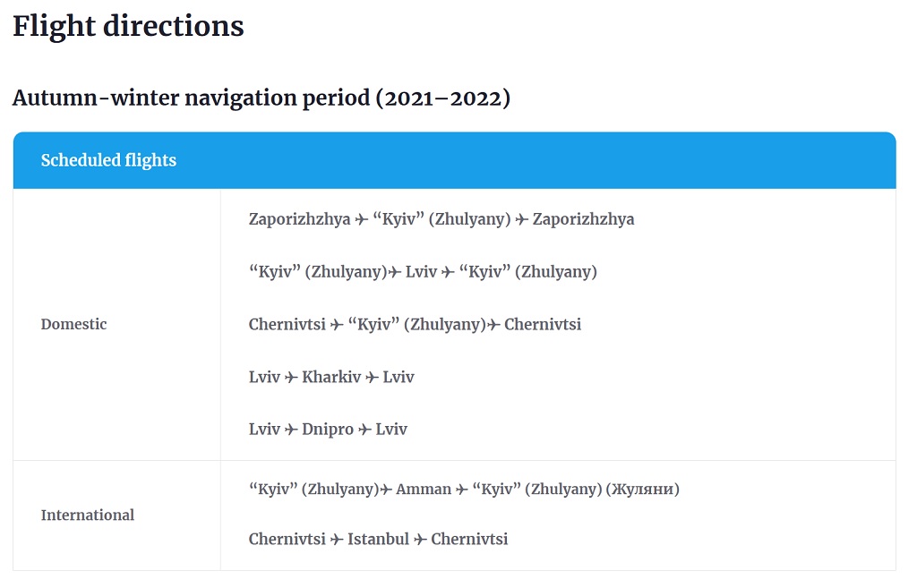Viewport: 917px width, 588px height.
Task: Click airplane icon between Chernivtsi and Istanbul
Action: [x=337, y=540]
